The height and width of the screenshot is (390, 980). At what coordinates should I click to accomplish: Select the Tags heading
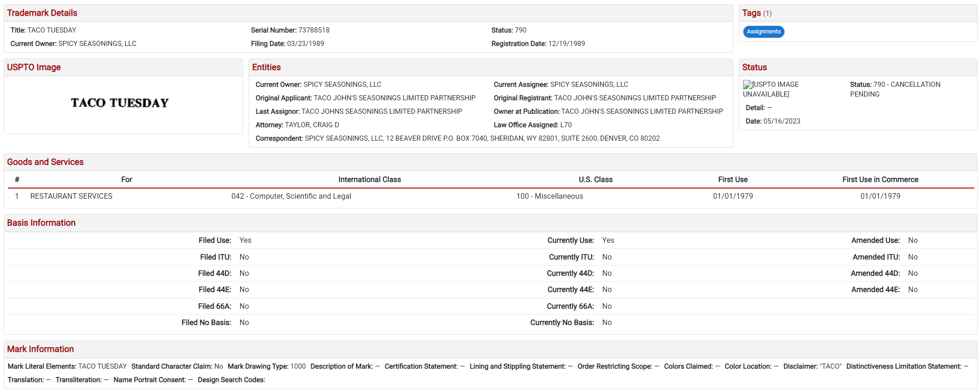(751, 13)
